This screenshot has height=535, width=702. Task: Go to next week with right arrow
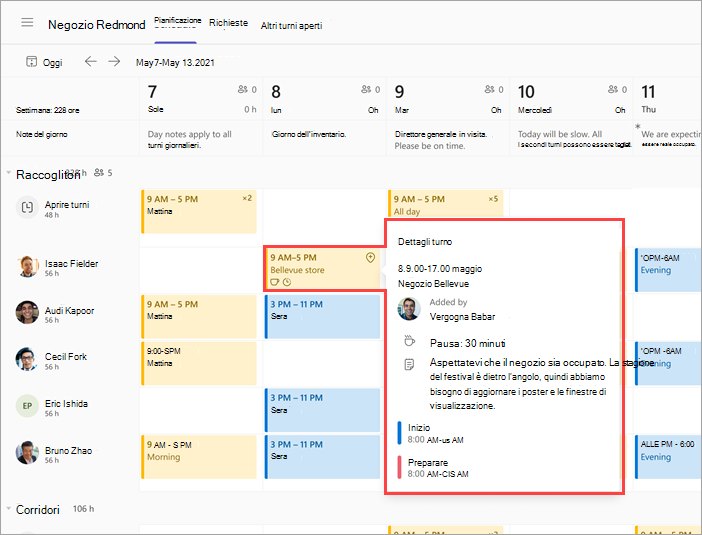pyautogui.click(x=114, y=61)
